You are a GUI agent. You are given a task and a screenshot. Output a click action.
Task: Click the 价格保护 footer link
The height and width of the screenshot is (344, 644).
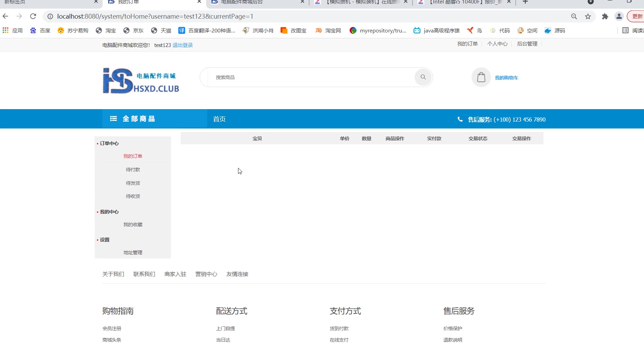point(453,328)
